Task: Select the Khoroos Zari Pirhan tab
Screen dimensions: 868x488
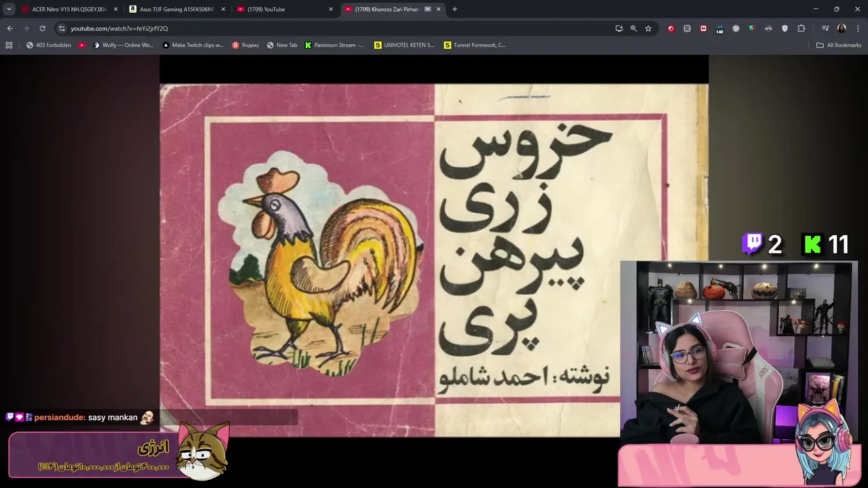Action: click(x=392, y=9)
